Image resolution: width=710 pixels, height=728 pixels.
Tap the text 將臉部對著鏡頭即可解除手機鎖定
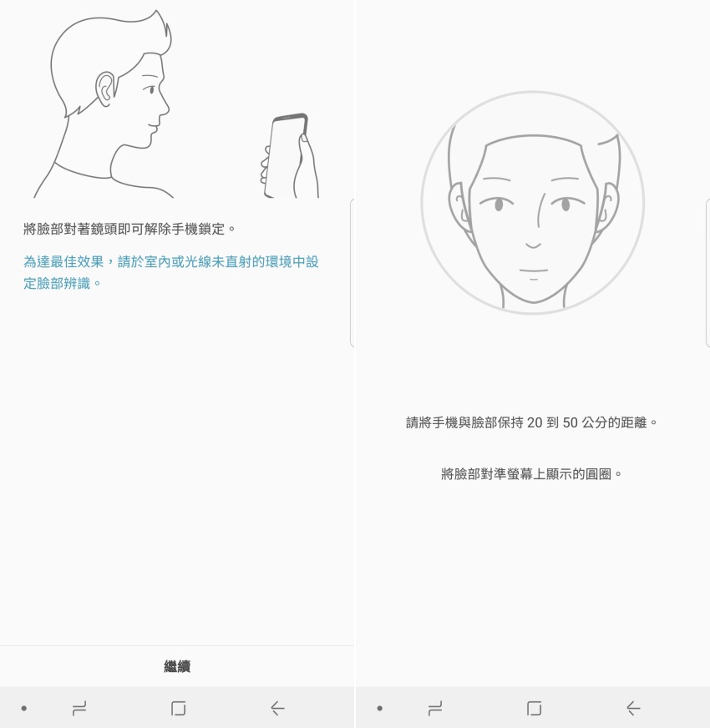click(x=129, y=229)
